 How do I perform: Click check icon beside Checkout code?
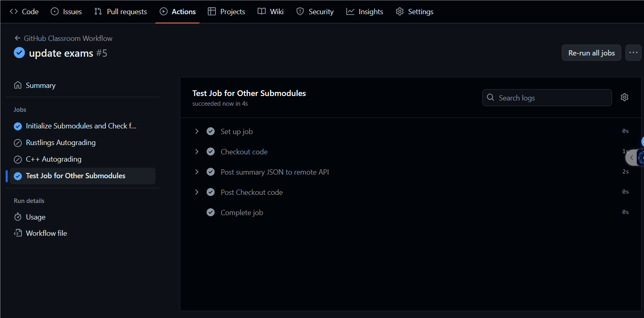(x=211, y=152)
